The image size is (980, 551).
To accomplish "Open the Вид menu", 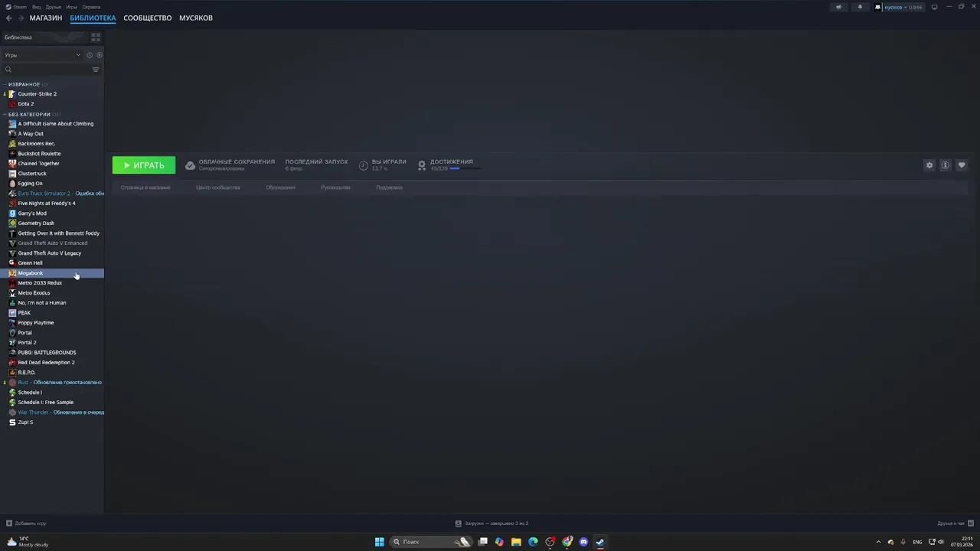I will (x=36, y=7).
